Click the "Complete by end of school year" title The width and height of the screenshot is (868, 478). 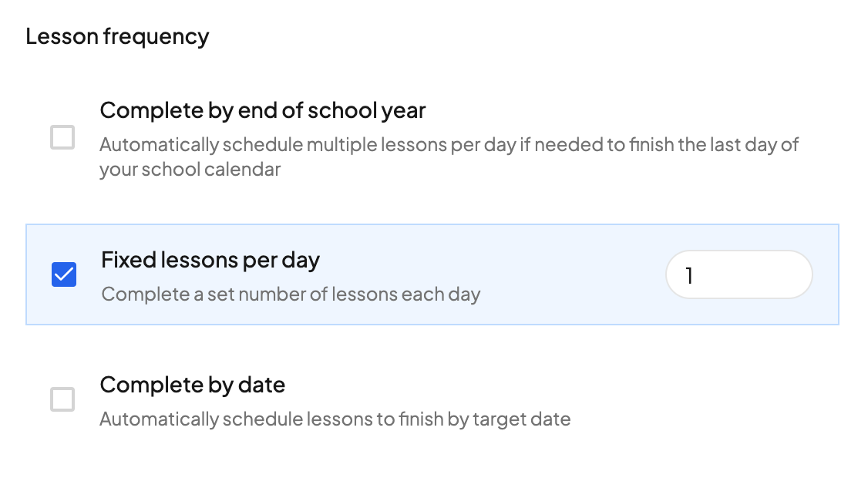(262, 111)
